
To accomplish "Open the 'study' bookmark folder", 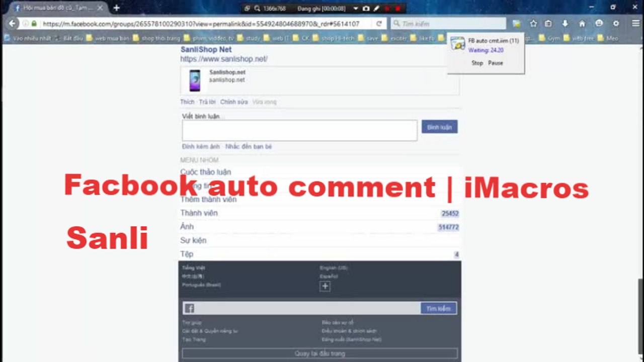I will tap(249, 38).
